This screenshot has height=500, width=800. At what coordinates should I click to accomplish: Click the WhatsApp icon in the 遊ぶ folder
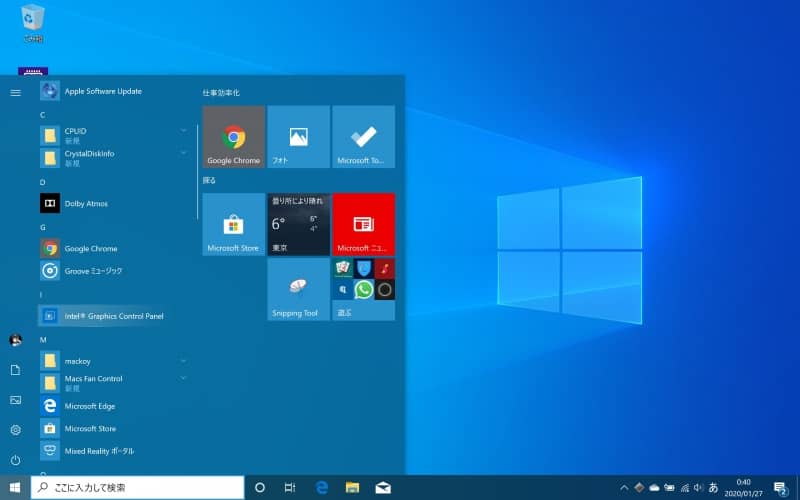click(364, 290)
